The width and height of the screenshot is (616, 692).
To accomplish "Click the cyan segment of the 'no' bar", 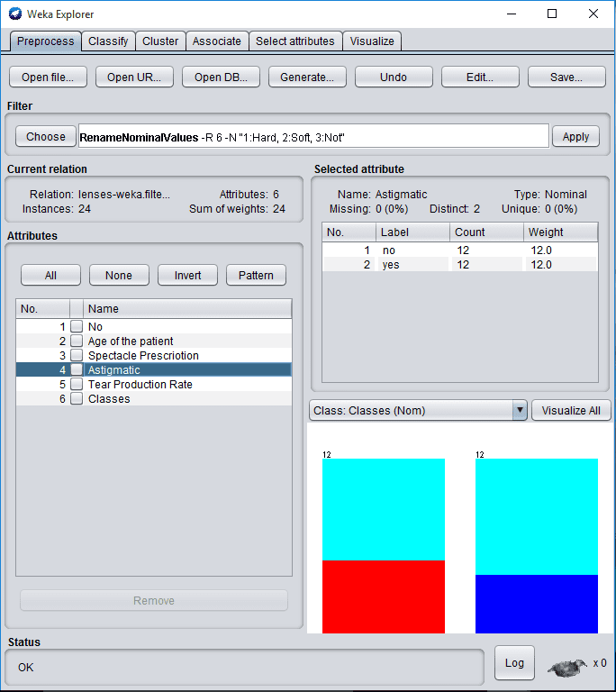I will click(384, 509).
